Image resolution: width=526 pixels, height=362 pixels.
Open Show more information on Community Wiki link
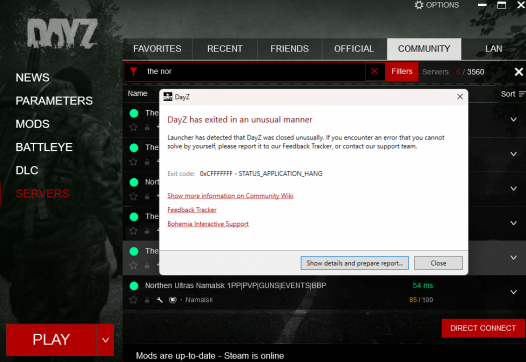[x=230, y=196]
